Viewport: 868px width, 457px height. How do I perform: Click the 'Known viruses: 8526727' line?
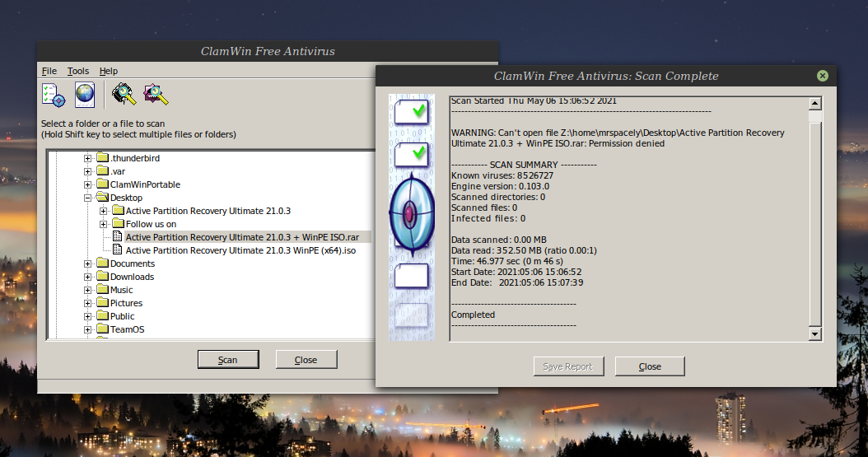click(x=502, y=175)
